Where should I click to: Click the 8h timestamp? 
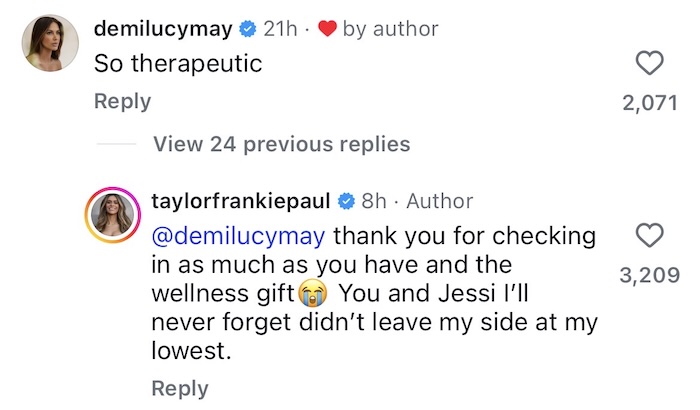click(x=373, y=201)
